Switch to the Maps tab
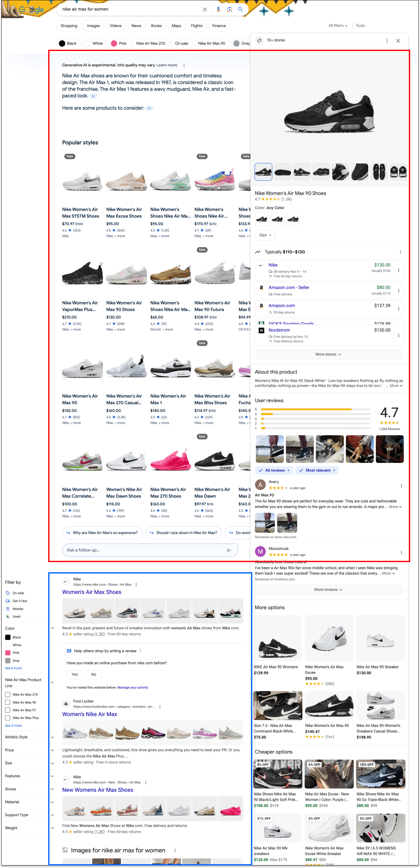 pyautogui.click(x=176, y=26)
